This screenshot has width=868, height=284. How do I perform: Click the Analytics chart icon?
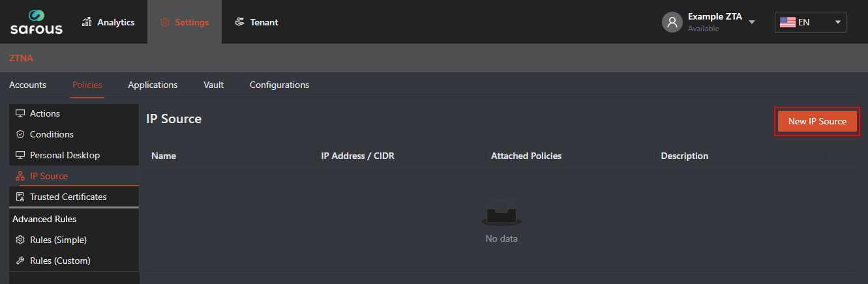(87, 22)
